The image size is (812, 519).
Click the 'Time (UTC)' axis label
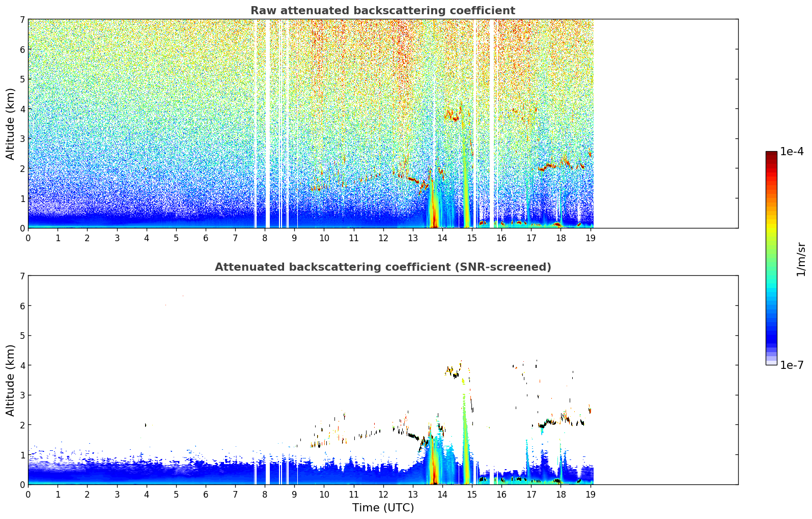pos(383,508)
